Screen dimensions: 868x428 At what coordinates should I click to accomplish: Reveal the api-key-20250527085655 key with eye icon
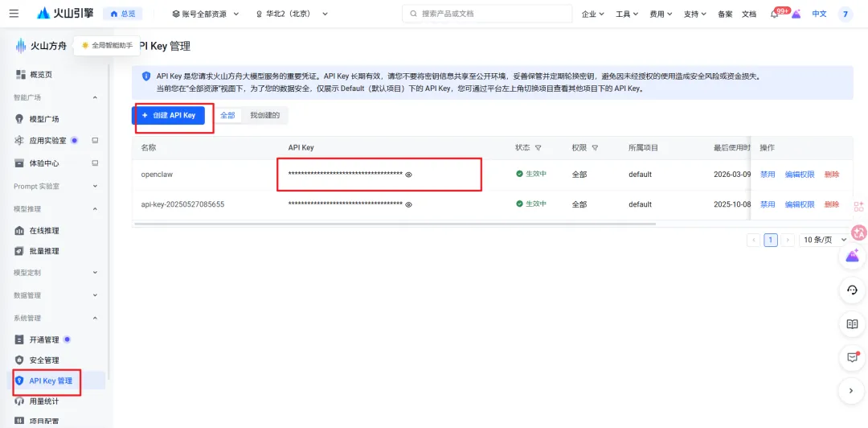pos(408,204)
